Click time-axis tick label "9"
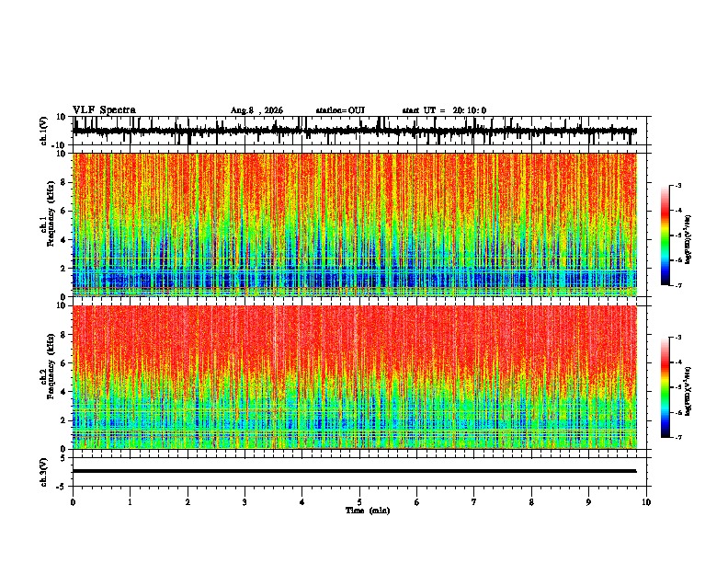The height and width of the screenshot is (563, 728). (588, 502)
